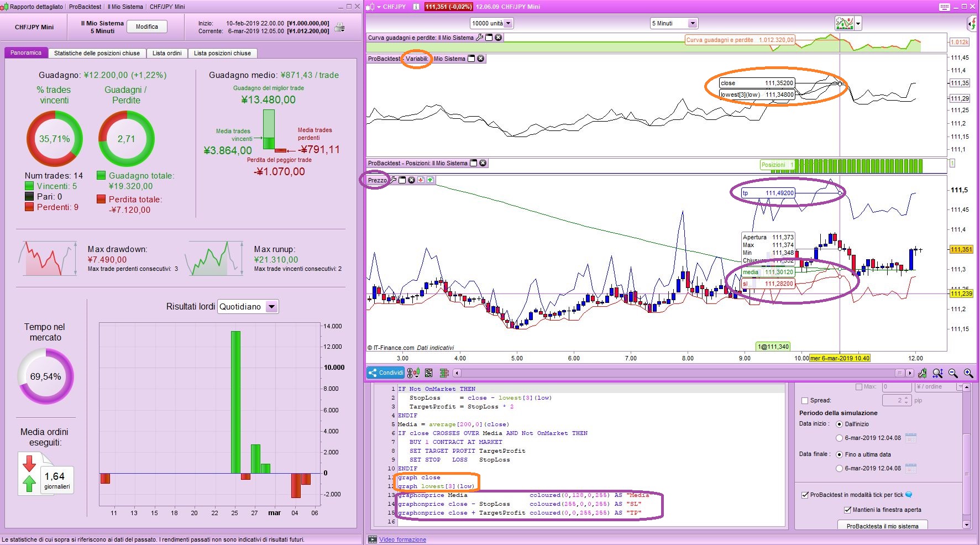Zoom out the chart with minus magnifier
Viewport: 980px width, 545px height.
(x=953, y=373)
